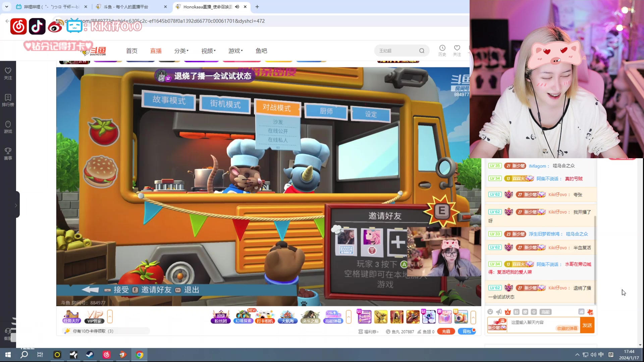644x362 pixels.
Task: Click the 充值 recharge button
Action: (x=446, y=331)
